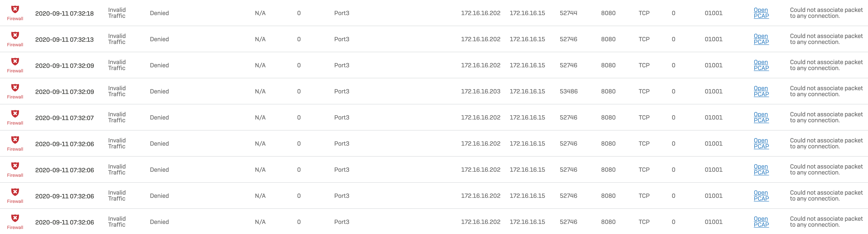Click the firewall shield icon for 07:32:18 entry

[15, 9]
